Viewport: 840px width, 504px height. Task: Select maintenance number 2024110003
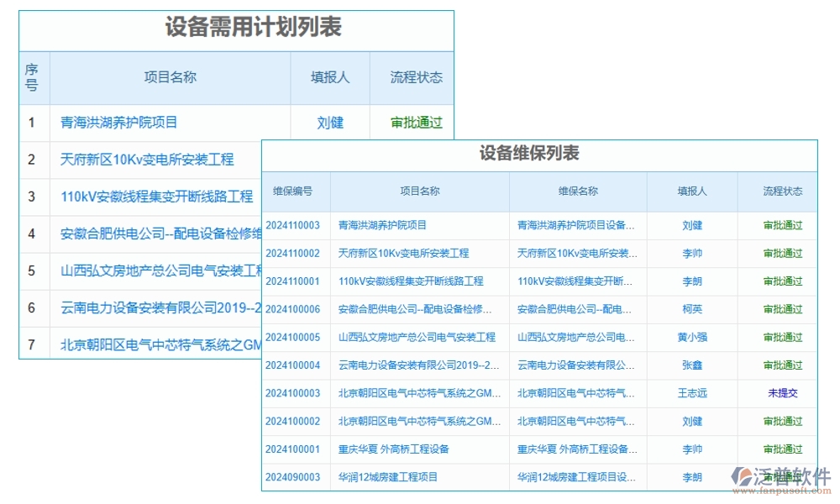293,225
